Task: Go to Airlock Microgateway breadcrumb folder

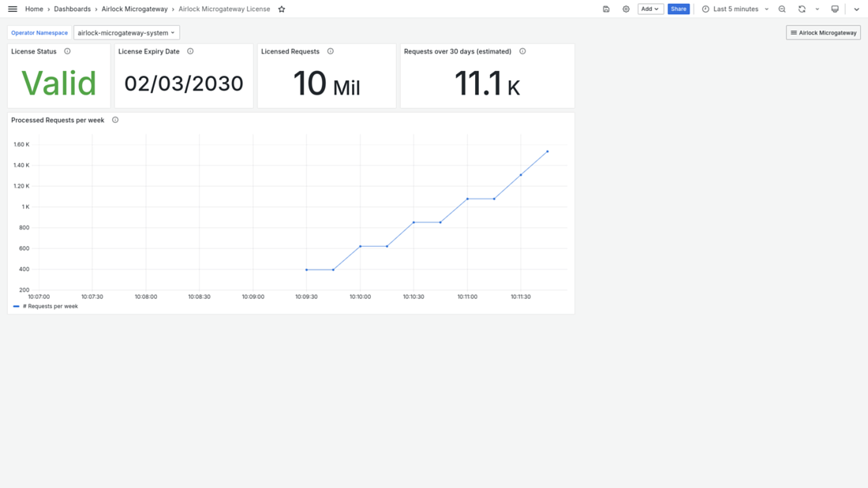Action: click(134, 9)
